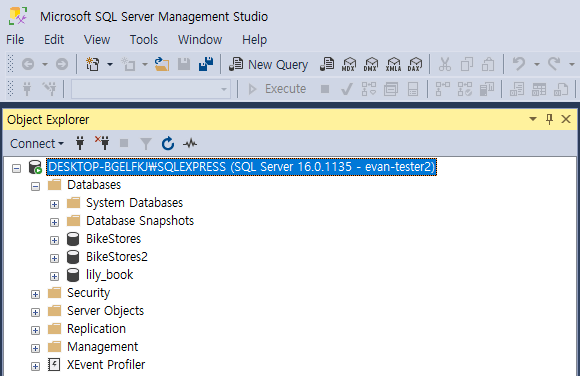580x376 pixels.
Task: Expand the Management folder
Action: (x=36, y=348)
